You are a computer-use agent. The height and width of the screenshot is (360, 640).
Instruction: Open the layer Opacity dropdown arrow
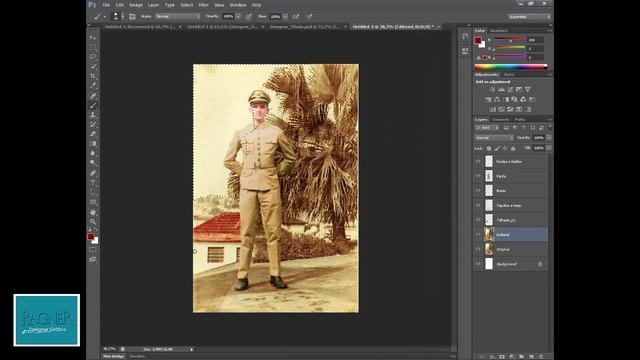pos(549,138)
